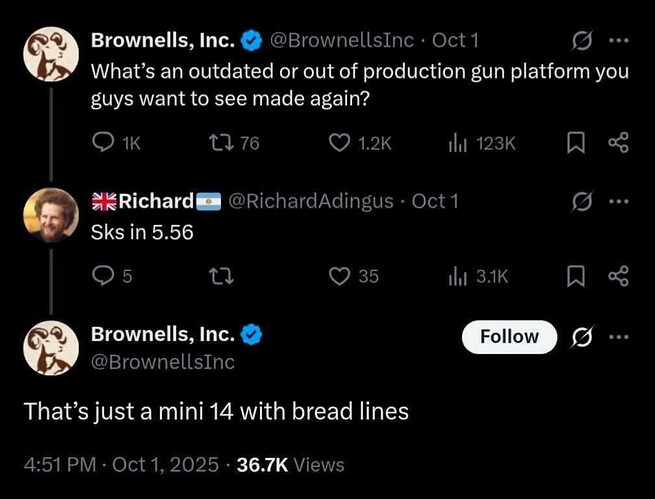
Task: Open more options on the mini 14 post
Action: point(619,337)
